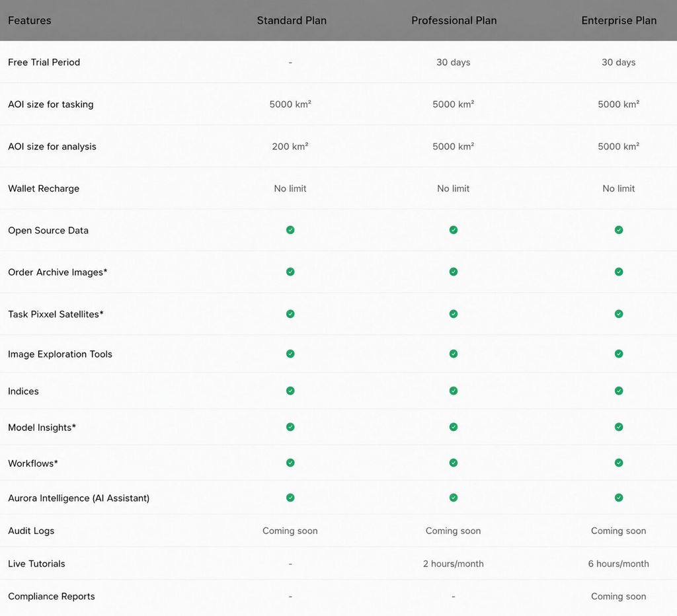Select the Workflows* row label
677x616 pixels.
coord(33,463)
